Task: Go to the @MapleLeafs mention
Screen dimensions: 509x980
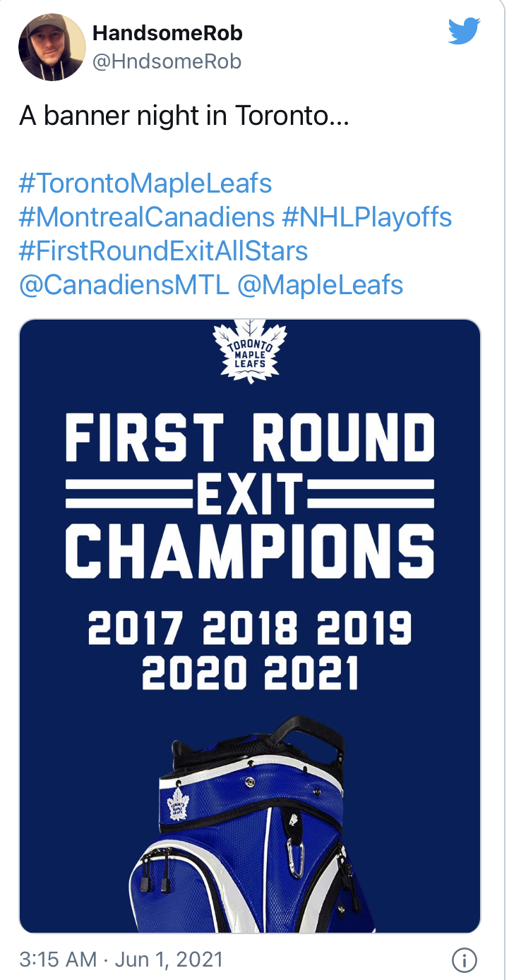Action: pos(321,284)
